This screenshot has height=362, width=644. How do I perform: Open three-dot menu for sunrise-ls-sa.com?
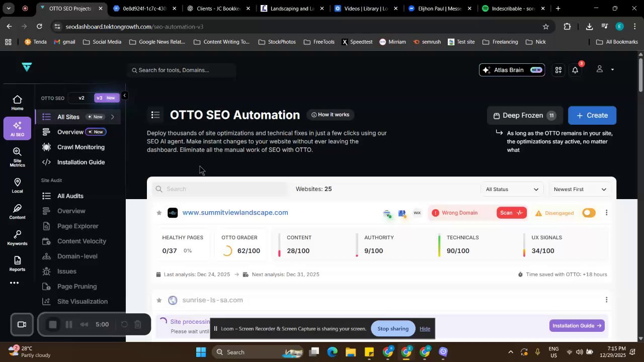pyautogui.click(x=606, y=300)
